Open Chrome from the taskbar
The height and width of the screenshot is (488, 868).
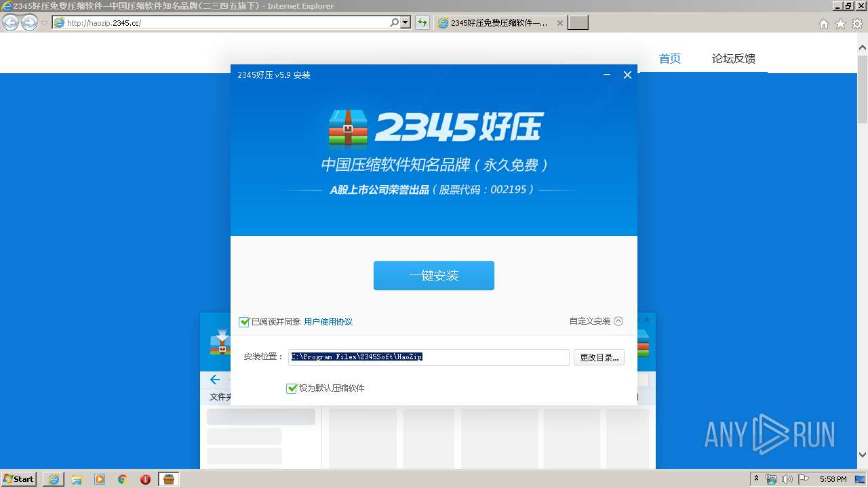click(123, 479)
